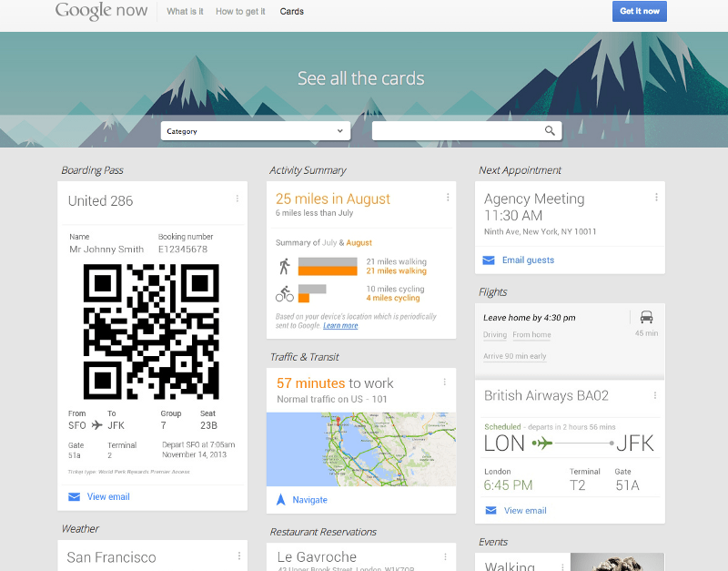Click inside the search input field
The height and width of the screenshot is (571, 728).
coord(457,131)
